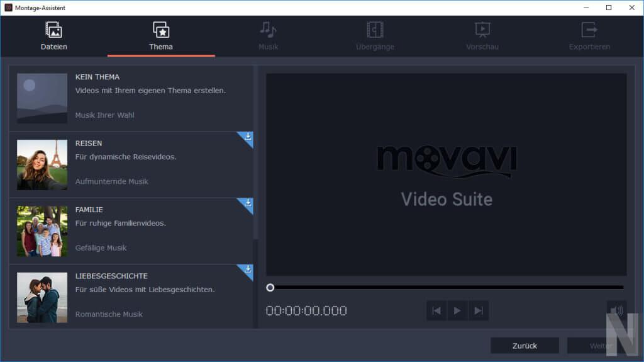Click the Weiter button
Screen dimensions: 644x362
tap(601, 346)
